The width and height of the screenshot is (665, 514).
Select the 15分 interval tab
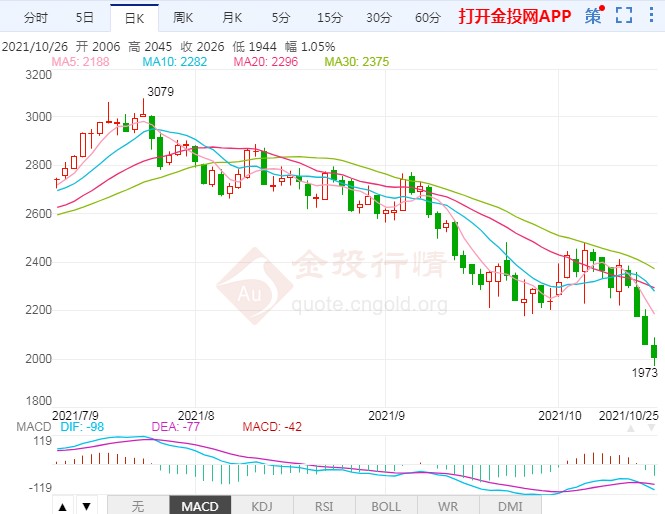point(330,18)
